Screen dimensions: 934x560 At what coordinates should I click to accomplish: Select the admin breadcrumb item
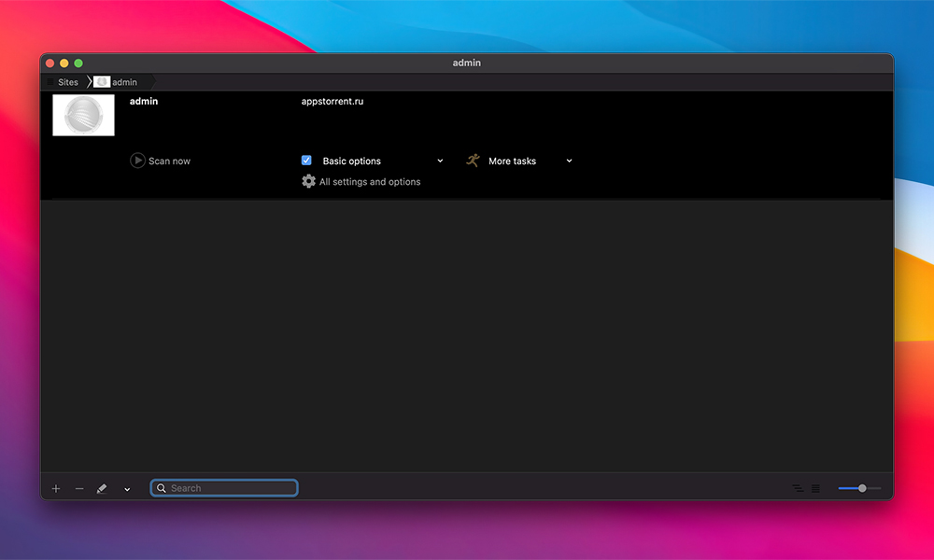click(124, 82)
